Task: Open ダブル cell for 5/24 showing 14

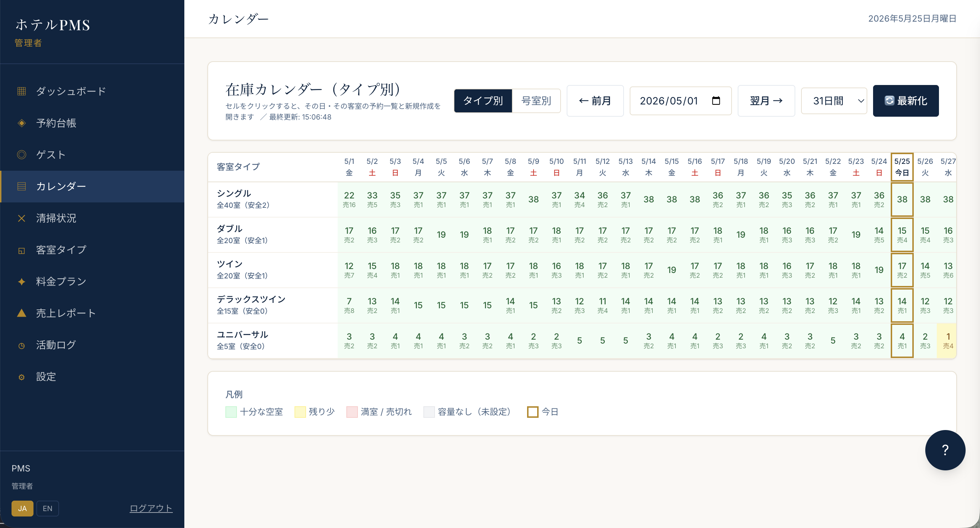Action: [879, 235]
